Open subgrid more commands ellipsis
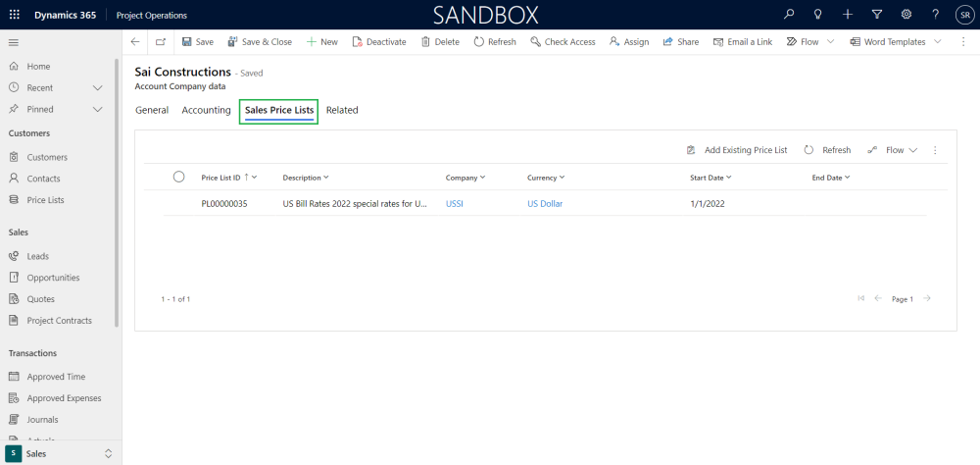This screenshot has width=980, height=465. click(x=935, y=150)
